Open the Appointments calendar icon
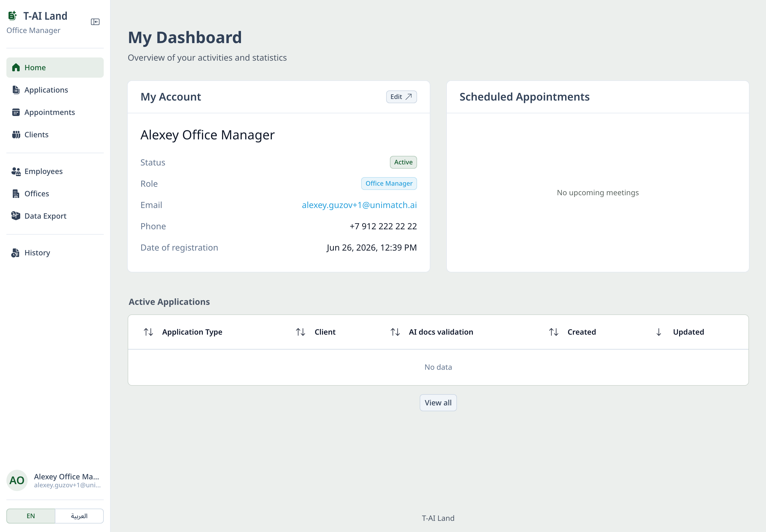Screen dimensions: 766x532 click(x=16, y=112)
